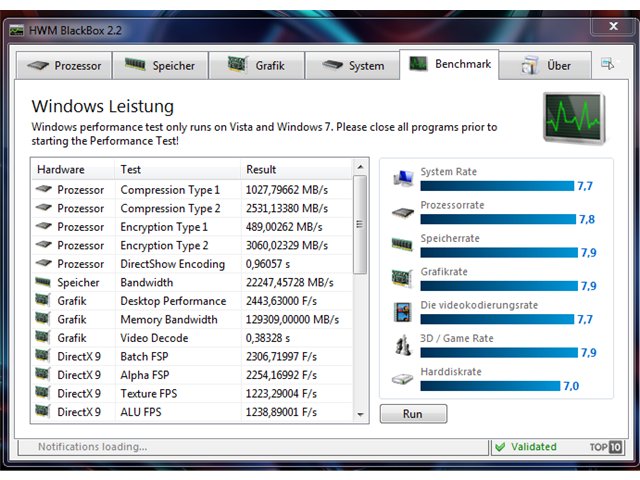640x480 pixels.
Task: Click the video encoding film strip icon
Action: click(x=402, y=312)
